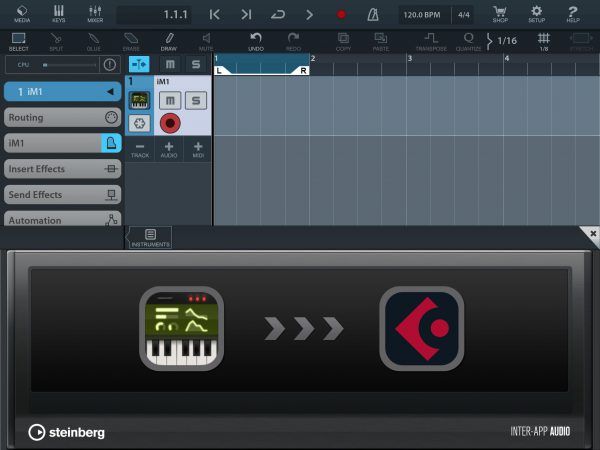Choose the Draw tool
The height and width of the screenshot is (450, 600).
coord(169,42)
